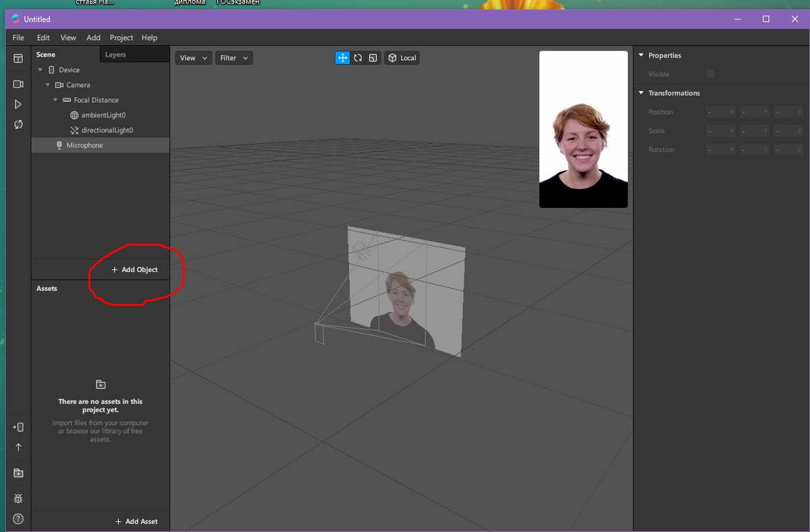Select the Microphone row

pos(101,145)
